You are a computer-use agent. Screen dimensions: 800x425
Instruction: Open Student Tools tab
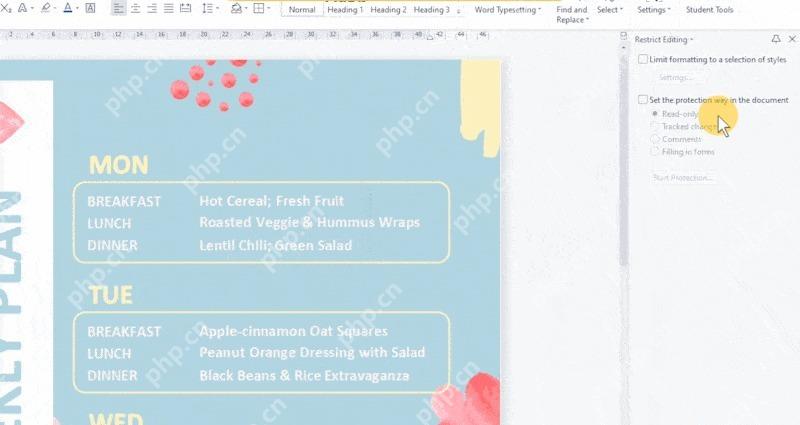[x=709, y=10]
